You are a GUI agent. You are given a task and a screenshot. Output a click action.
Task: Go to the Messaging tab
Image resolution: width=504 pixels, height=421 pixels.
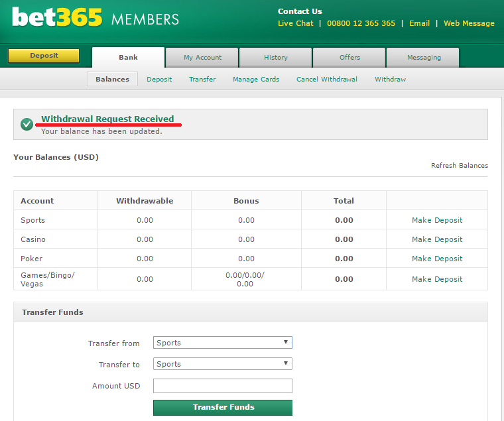(424, 58)
